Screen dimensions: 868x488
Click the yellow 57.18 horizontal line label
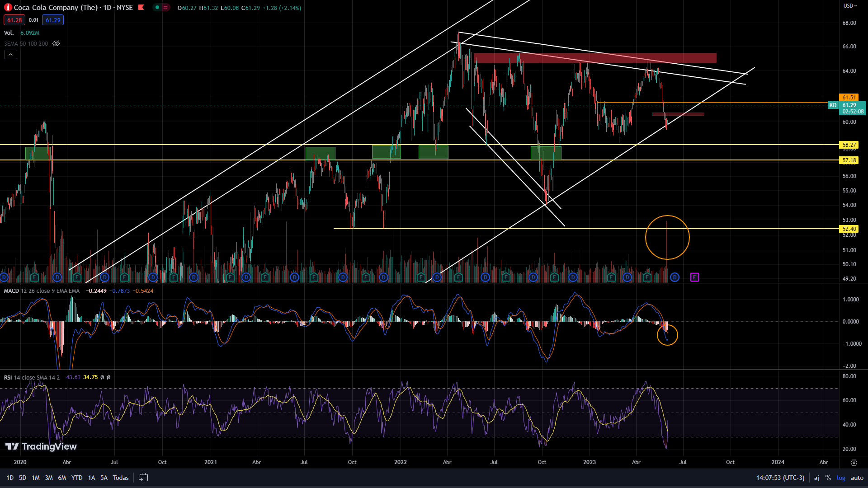[849, 160]
